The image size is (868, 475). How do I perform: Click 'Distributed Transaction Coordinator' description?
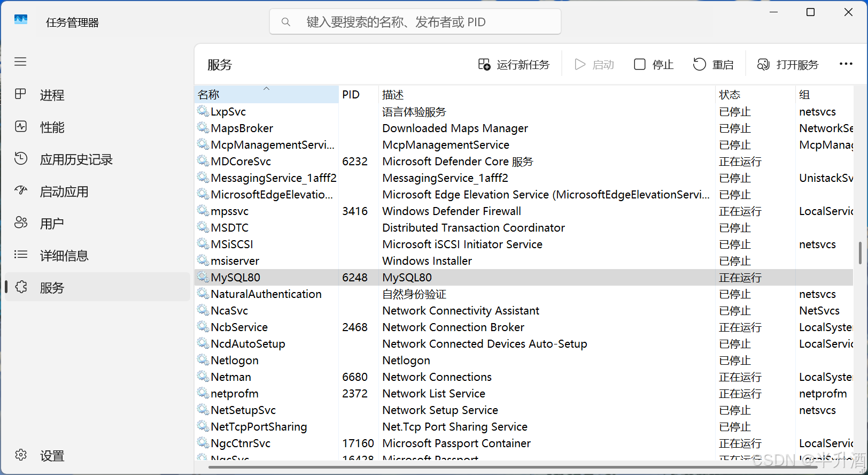pyautogui.click(x=474, y=228)
